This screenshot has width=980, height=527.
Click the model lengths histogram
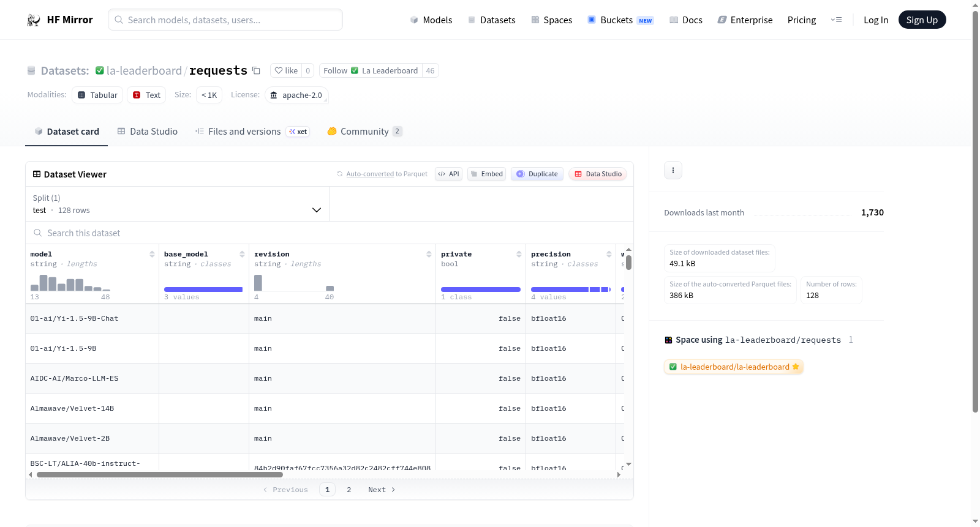pos(70,283)
